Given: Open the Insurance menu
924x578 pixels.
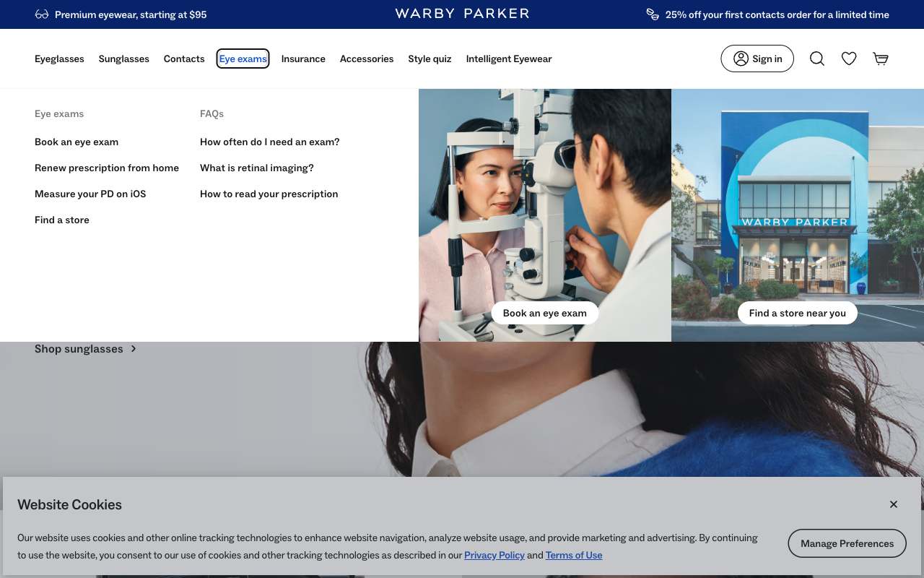Looking at the screenshot, I should [303, 59].
